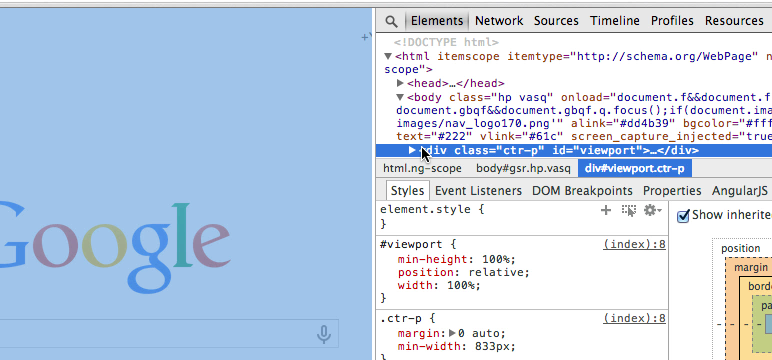Screen dimensions: 772x360
Task: Click the position: relative property
Action: pos(464,272)
